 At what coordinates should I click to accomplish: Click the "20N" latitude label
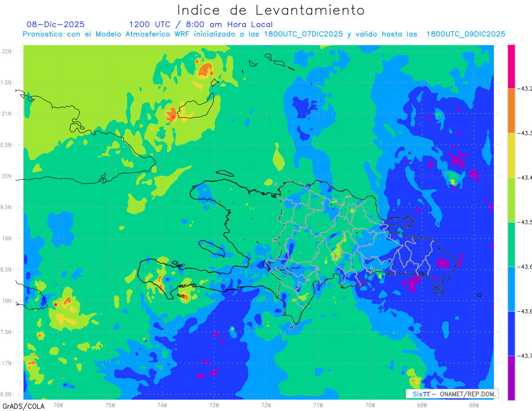click(7, 176)
